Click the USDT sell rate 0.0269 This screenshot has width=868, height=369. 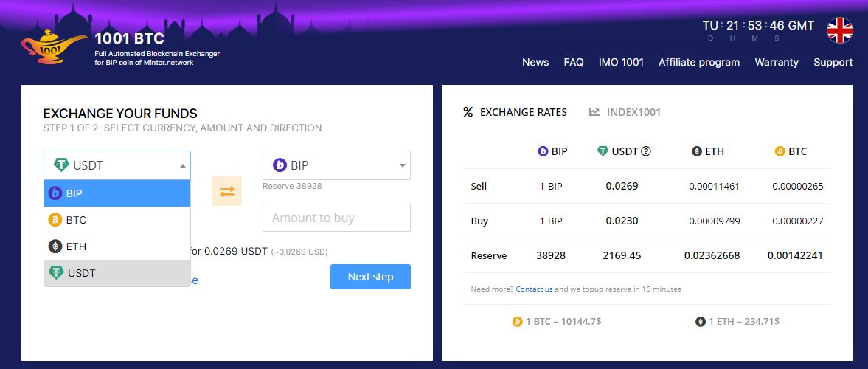622,186
